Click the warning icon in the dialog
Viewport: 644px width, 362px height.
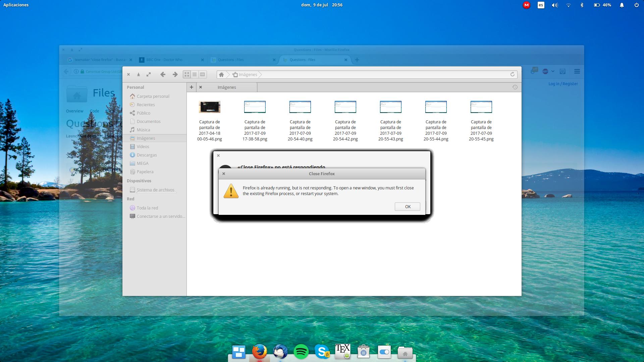pos(231,191)
